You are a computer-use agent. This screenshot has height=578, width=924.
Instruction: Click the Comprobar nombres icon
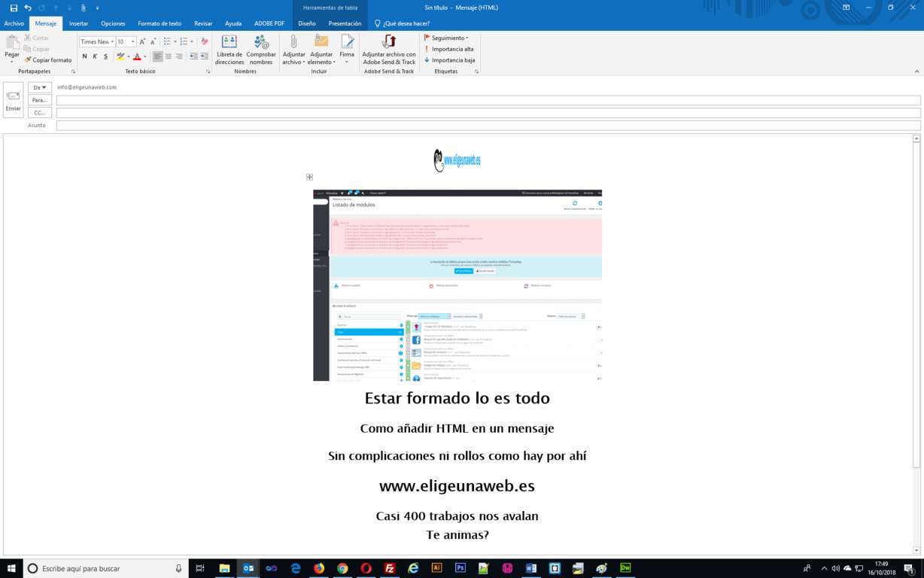[x=261, y=50]
